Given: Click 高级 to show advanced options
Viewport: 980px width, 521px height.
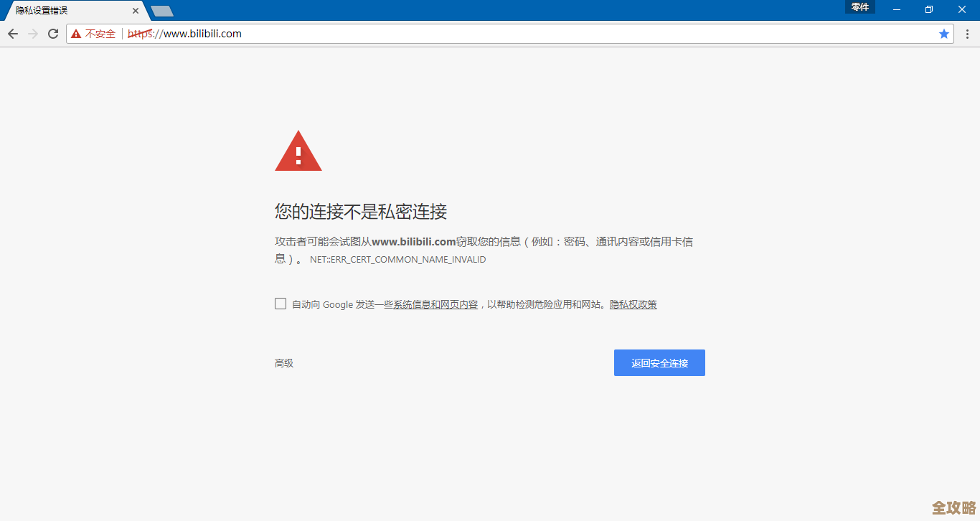Looking at the screenshot, I should (x=283, y=362).
